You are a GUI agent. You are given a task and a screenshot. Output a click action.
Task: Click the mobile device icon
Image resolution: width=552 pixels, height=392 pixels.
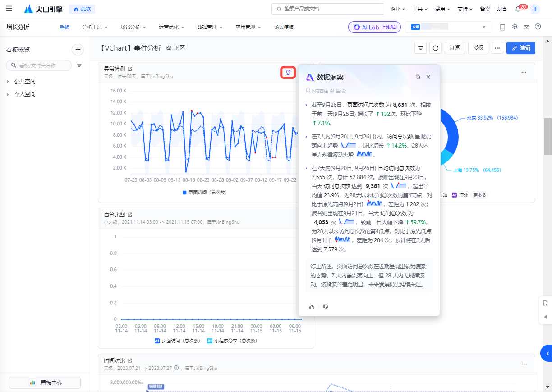point(502,27)
